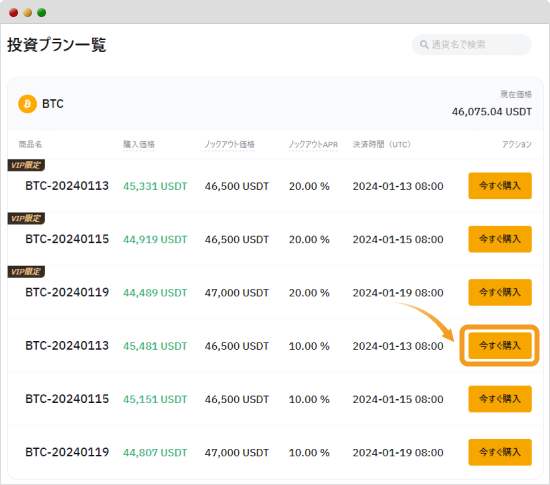This screenshot has height=485, width=550.
Task: Click the アクション column header
Action: coord(517,144)
